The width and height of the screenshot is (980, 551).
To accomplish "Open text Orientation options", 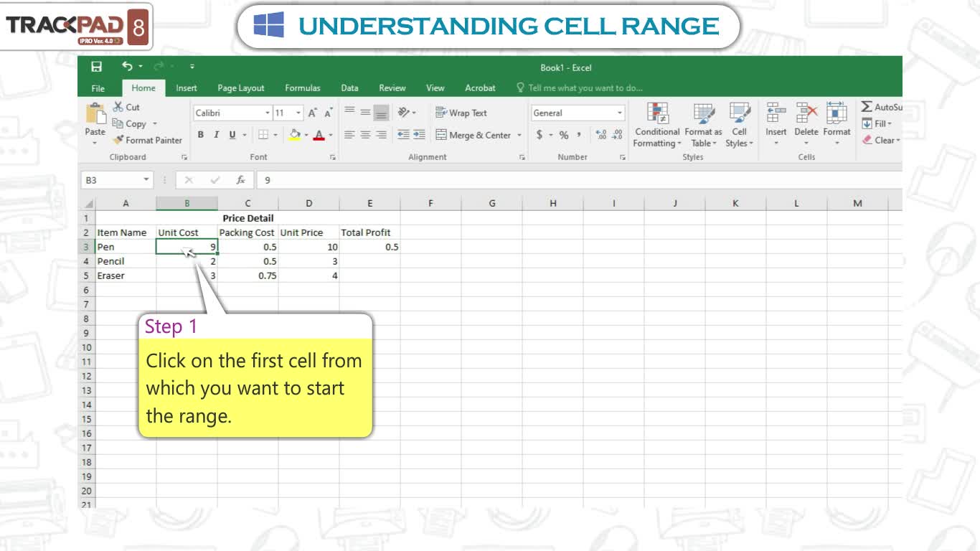I will [x=407, y=113].
